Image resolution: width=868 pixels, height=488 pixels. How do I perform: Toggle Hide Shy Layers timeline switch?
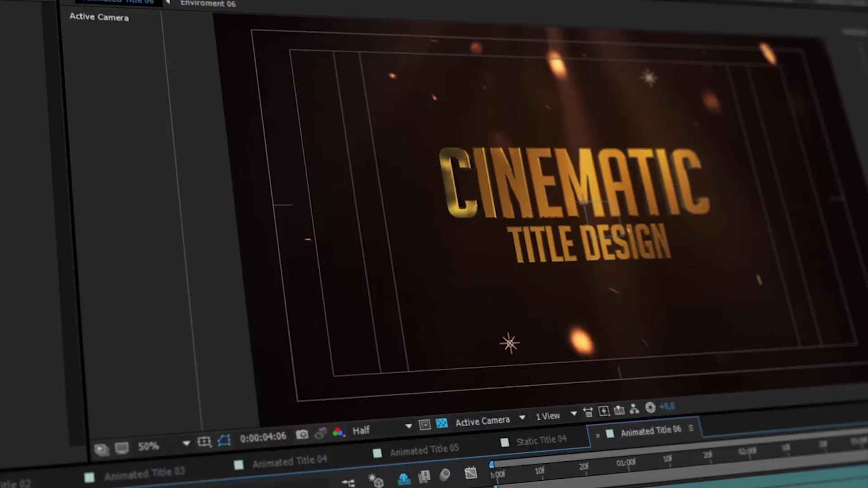click(x=403, y=479)
